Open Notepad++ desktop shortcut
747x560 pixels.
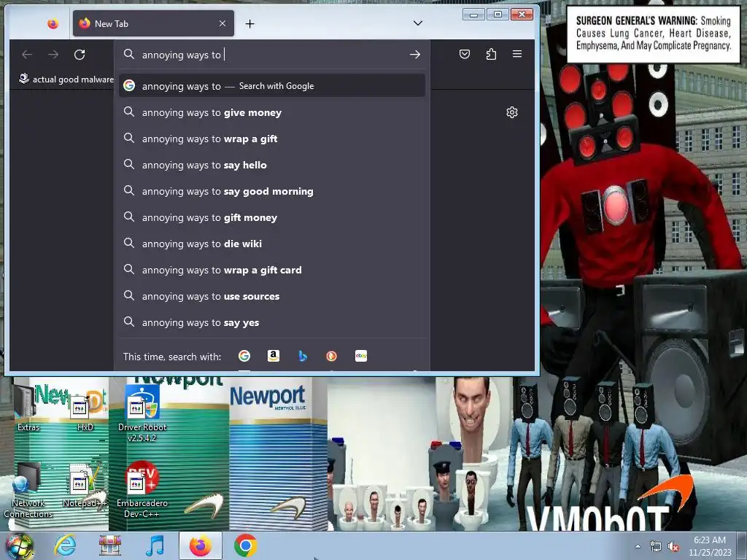tap(85, 486)
